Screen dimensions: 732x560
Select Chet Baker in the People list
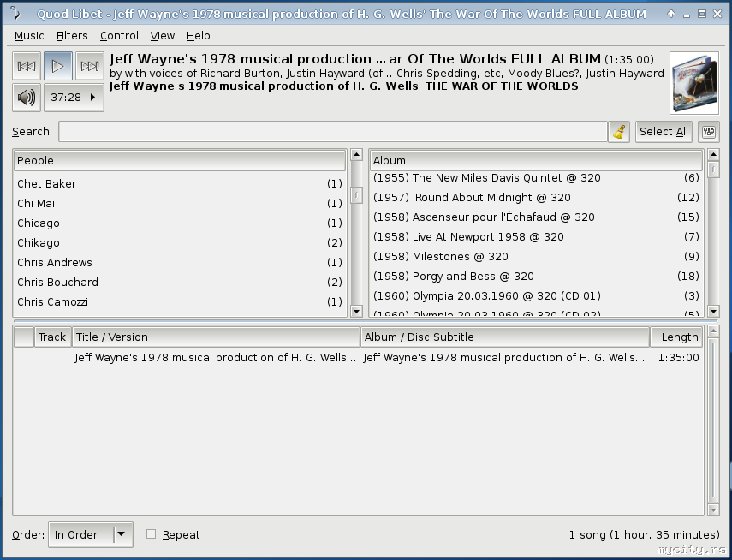point(180,184)
